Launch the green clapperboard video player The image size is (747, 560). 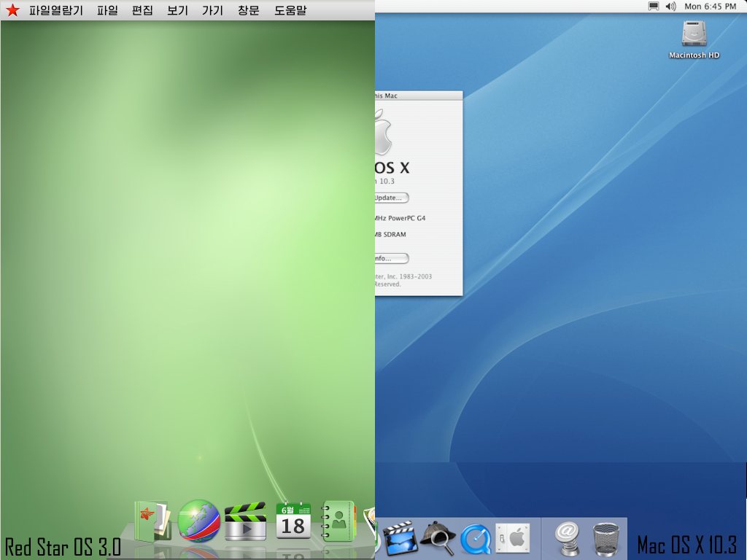245,521
